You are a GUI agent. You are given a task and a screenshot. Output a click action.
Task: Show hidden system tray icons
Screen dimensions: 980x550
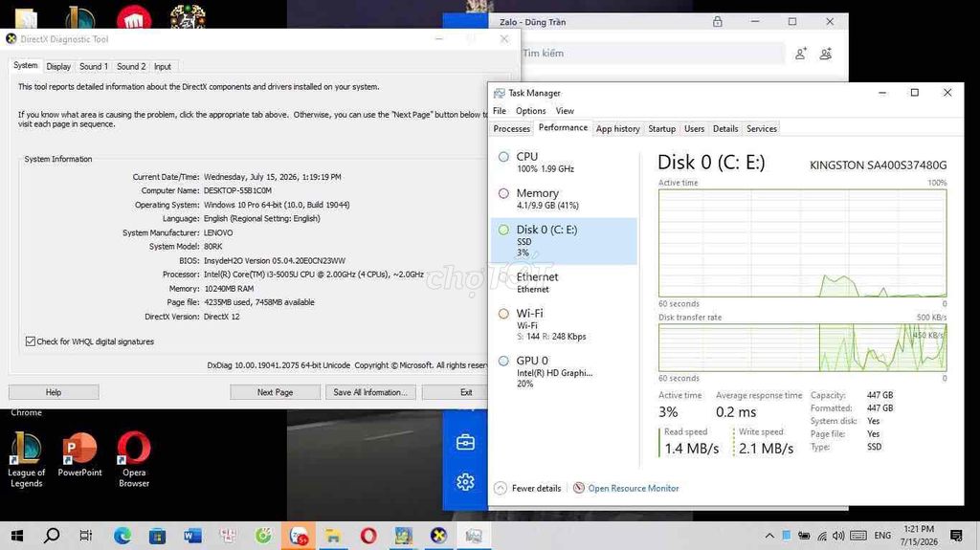tap(769, 536)
